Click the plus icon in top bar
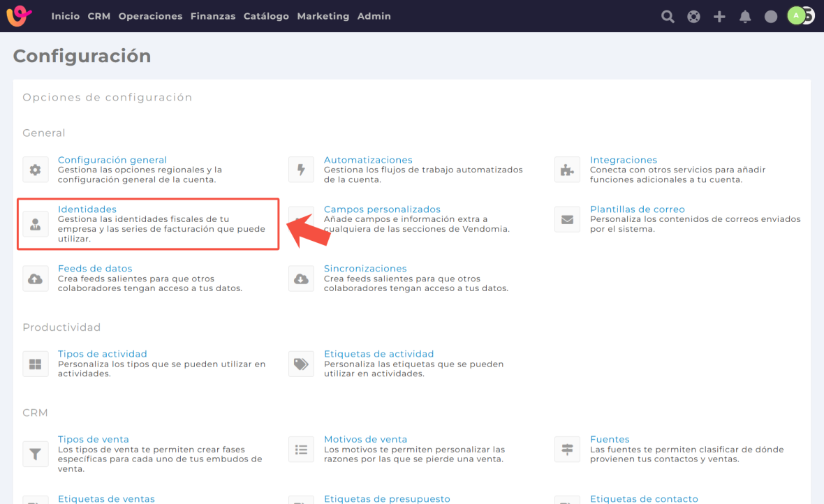 pos(719,16)
